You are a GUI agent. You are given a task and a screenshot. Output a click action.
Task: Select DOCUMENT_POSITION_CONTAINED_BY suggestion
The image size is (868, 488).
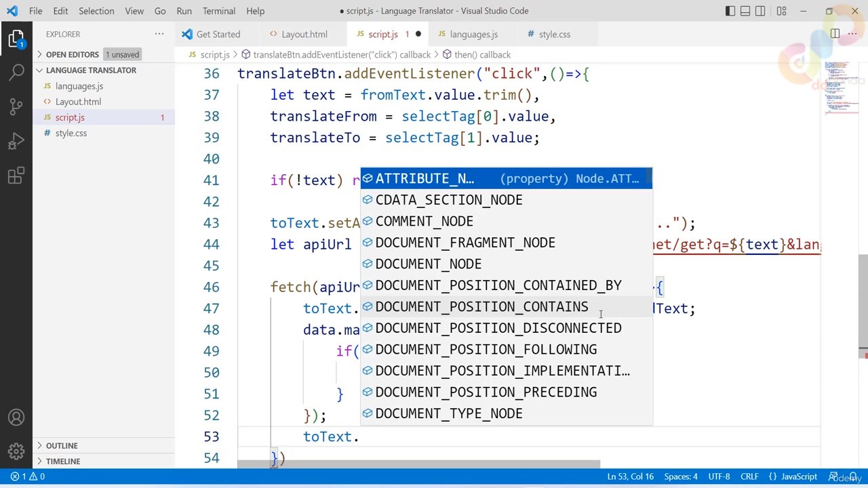pos(506,285)
